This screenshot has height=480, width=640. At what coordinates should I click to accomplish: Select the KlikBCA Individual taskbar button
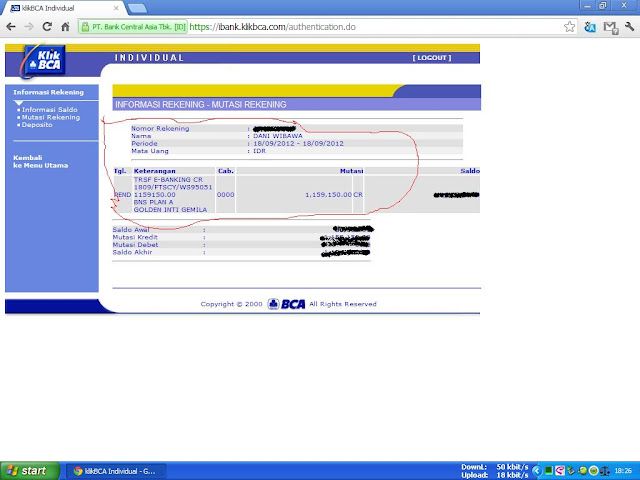point(116,471)
